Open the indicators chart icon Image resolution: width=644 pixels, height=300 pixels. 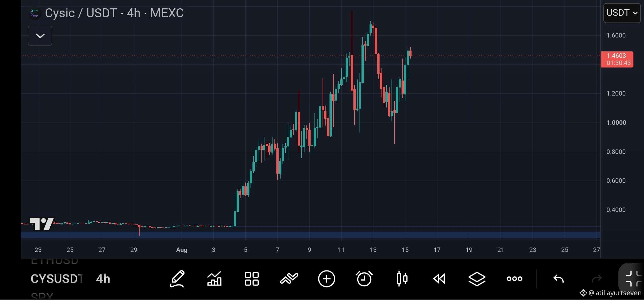(214, 279)
